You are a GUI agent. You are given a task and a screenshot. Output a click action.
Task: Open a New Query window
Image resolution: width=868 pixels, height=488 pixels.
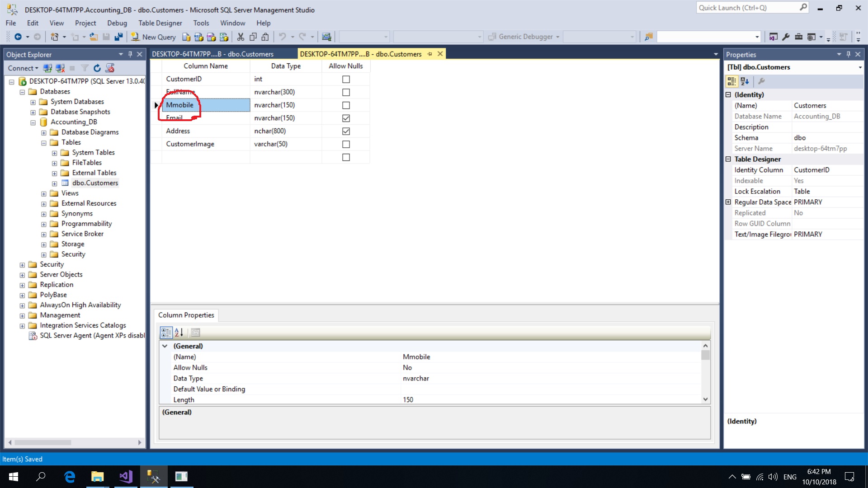(154, 37)
